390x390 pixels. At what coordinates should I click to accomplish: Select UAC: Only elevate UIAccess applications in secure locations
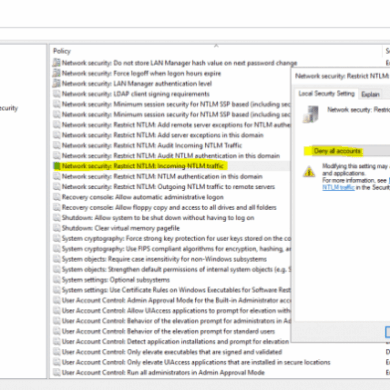point(196,362)
